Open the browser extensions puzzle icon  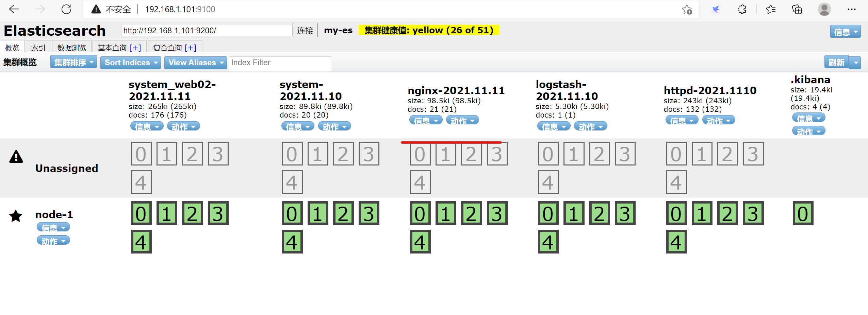tap(742, 10)
